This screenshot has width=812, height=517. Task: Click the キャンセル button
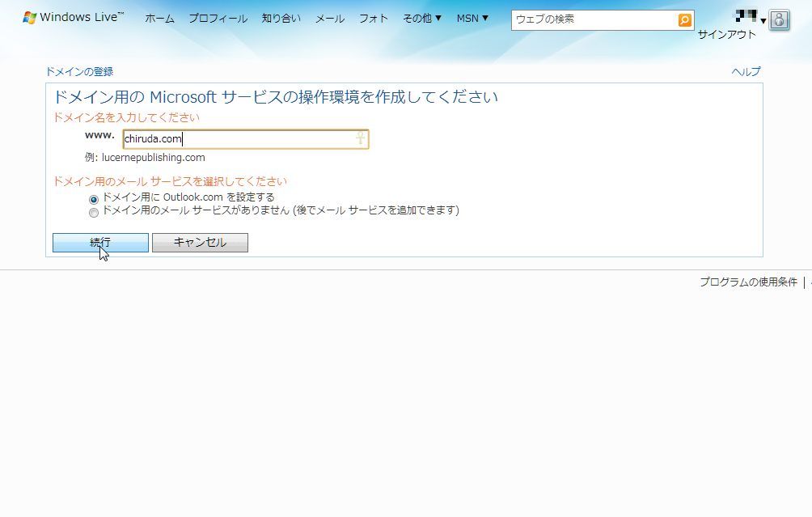tap(200, 243)
